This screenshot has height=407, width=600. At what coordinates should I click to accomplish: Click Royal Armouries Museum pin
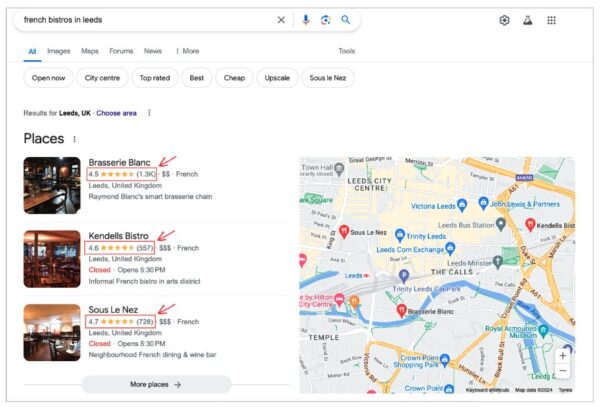click(543, 330)
